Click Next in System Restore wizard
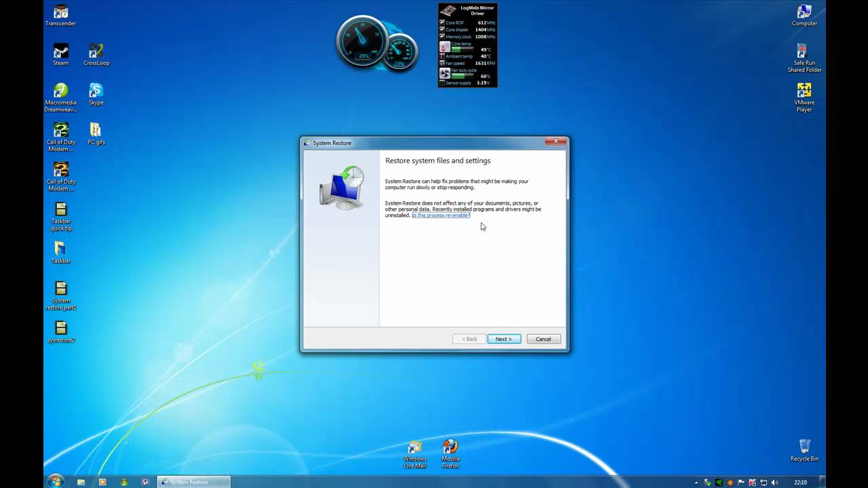Viewport: 868px width, 488px height. (504, 339)
